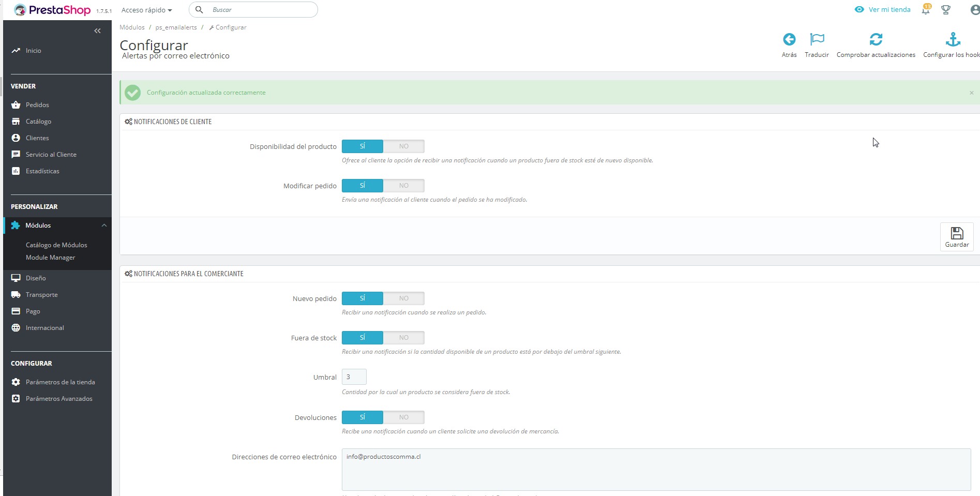Click the Módulos puzzle piece icon
The width and height of the screenshot is (980, 496).
click(x=16, y=225)
